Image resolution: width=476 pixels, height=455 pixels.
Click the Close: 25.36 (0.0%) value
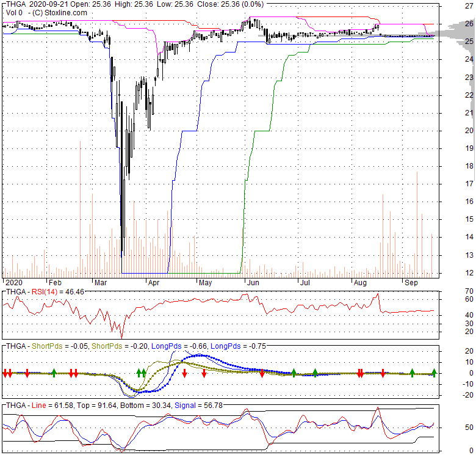[x=231, y=4]
